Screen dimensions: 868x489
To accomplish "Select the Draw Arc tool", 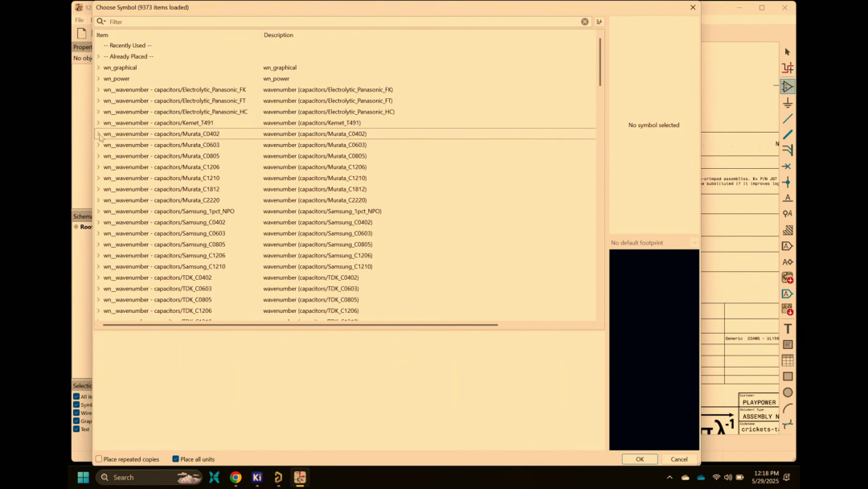I will 787,408.
